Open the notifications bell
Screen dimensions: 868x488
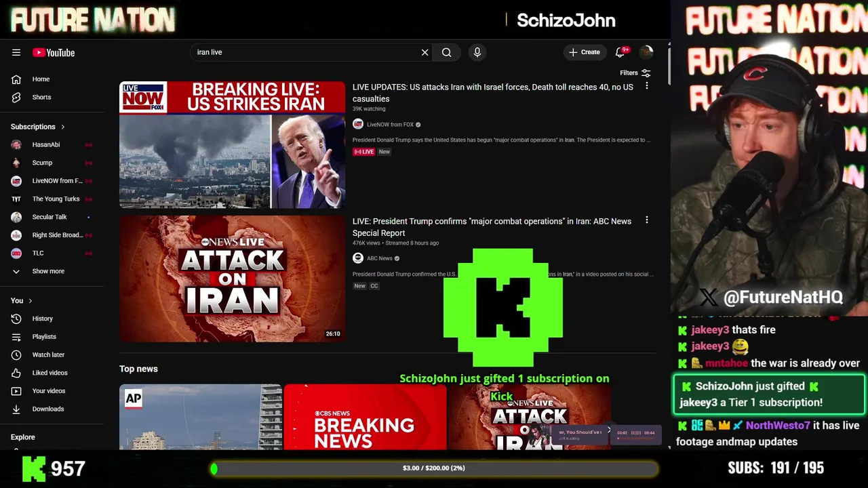click(x=620, y=52)
